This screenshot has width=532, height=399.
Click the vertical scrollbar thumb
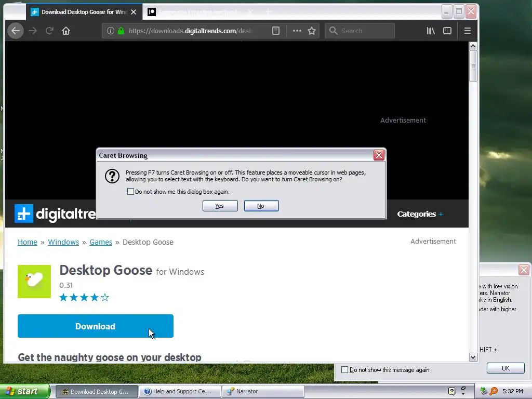[473, 66]
